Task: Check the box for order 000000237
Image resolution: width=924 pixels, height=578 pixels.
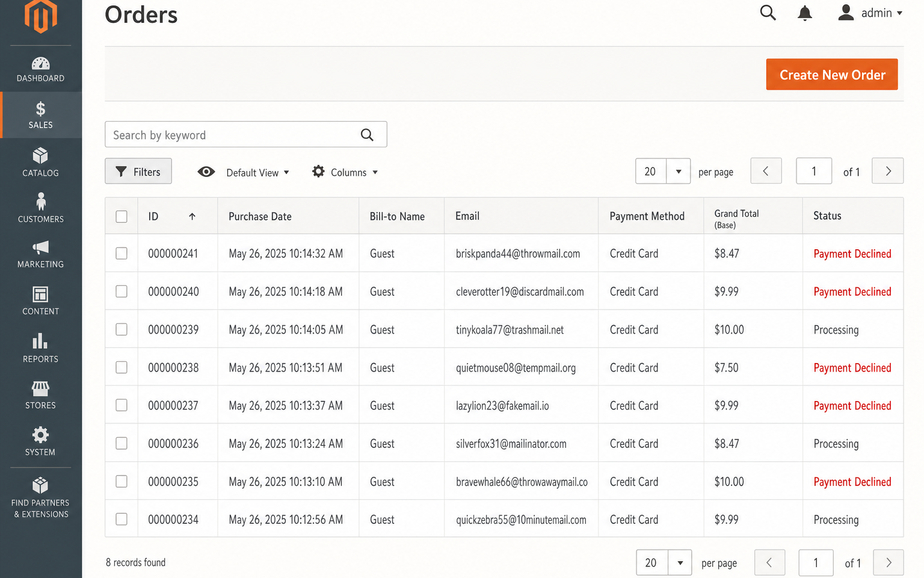Action: pos(122,405)
